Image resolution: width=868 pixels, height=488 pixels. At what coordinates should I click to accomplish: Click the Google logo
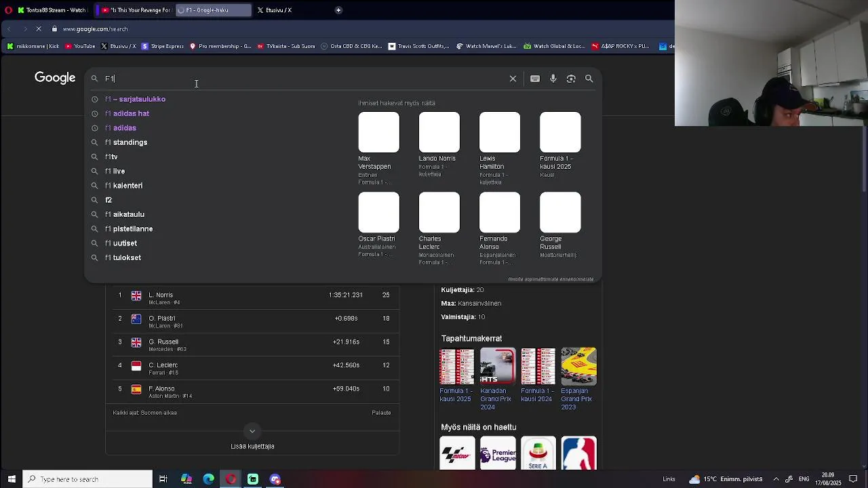click(x=55, y=78)
